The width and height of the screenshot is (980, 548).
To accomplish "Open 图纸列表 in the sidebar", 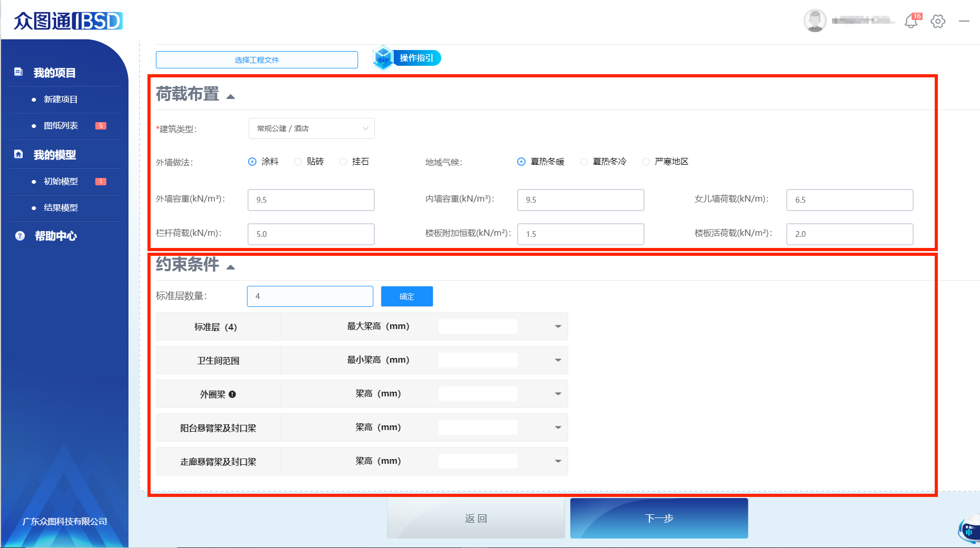I will tap(61, 126).
